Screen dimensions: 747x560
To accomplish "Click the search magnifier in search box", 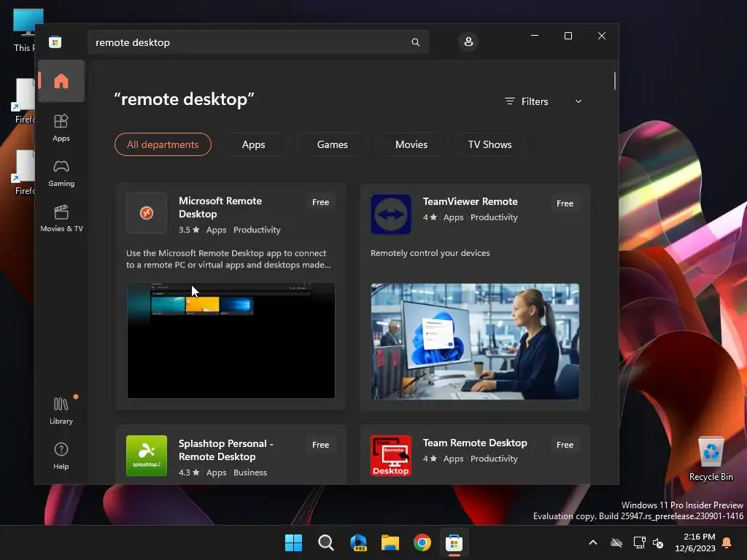I will coord(415,42).
